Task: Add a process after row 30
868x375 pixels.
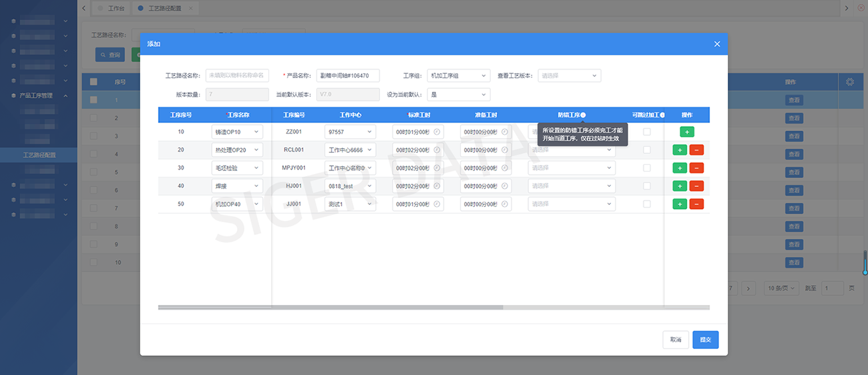Action: (x=679, y=168)
